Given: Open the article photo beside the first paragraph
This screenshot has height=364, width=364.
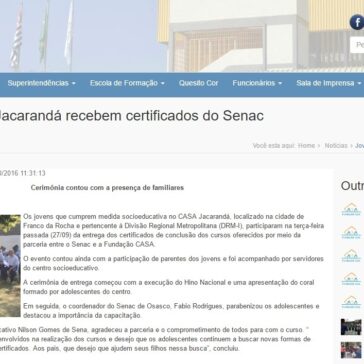Looking at the screenshot, I should pos(10,266).
